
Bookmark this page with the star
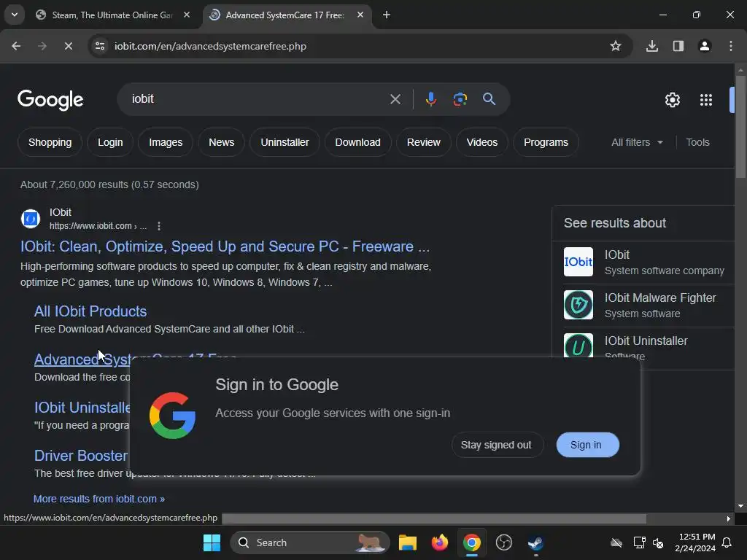(x=616, y=46)
